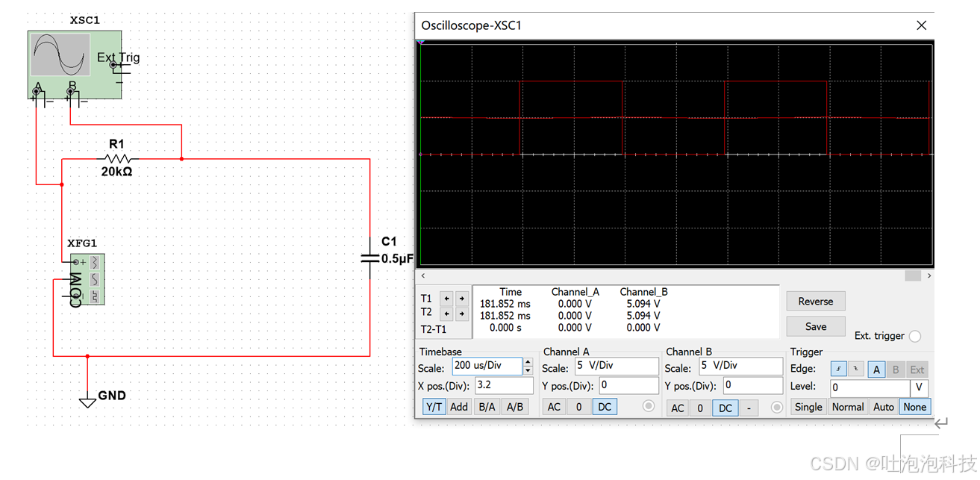Decrease Timebase scale with down stepper
Image resolution: width=980 pixels, height=480 pixels.
pos(528,370)
